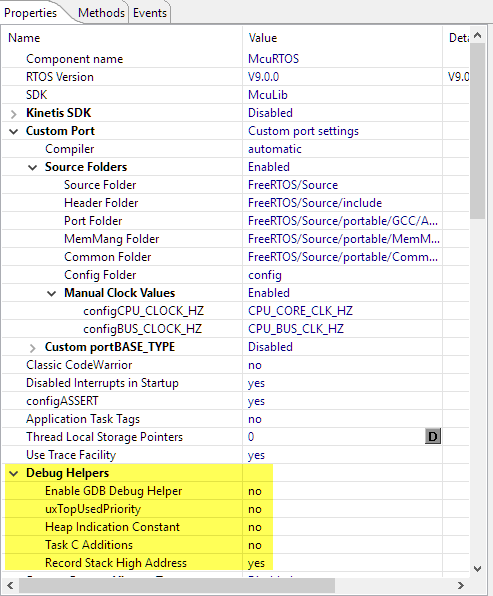Image resolution: width=493 pixels, height=596 pixels.
Task: Edit the Header Folder FreeRTOS/Source/include value
Action: (x=315, y=203)
